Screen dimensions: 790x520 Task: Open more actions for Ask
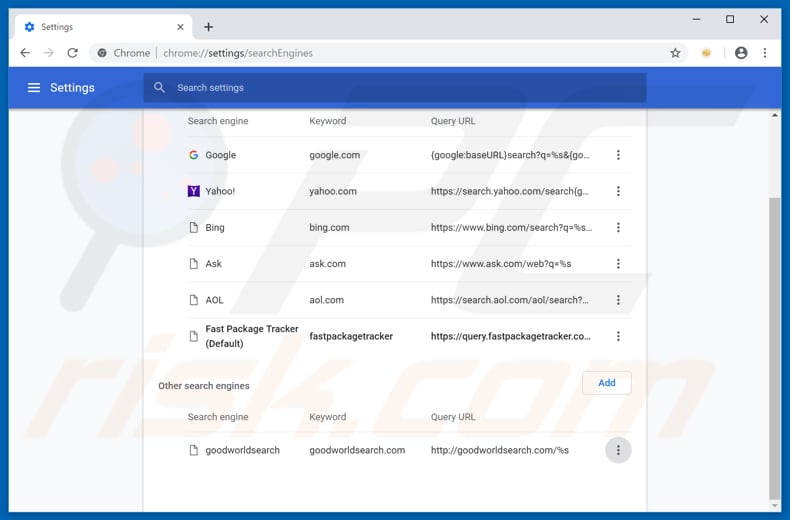618,264
